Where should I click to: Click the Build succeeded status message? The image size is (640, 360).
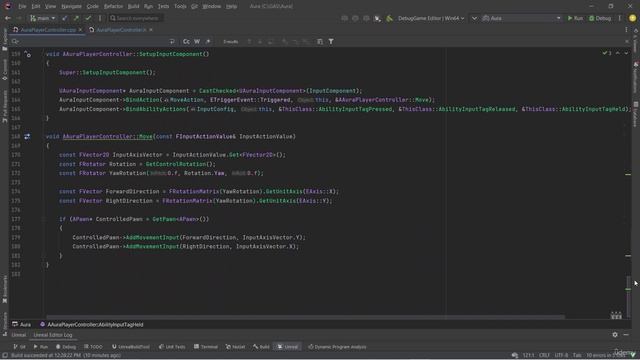[66, 356]
